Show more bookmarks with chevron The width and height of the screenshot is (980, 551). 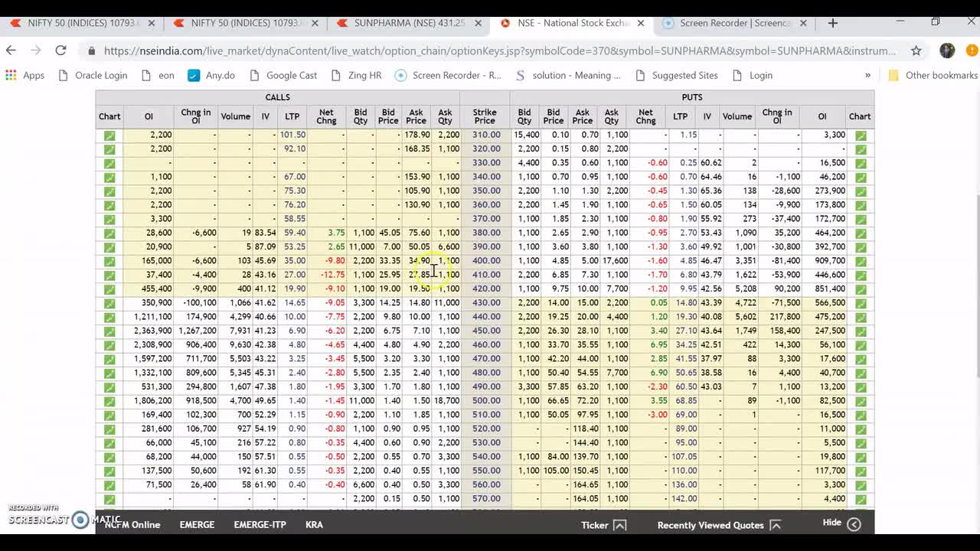tap(867, 75)
